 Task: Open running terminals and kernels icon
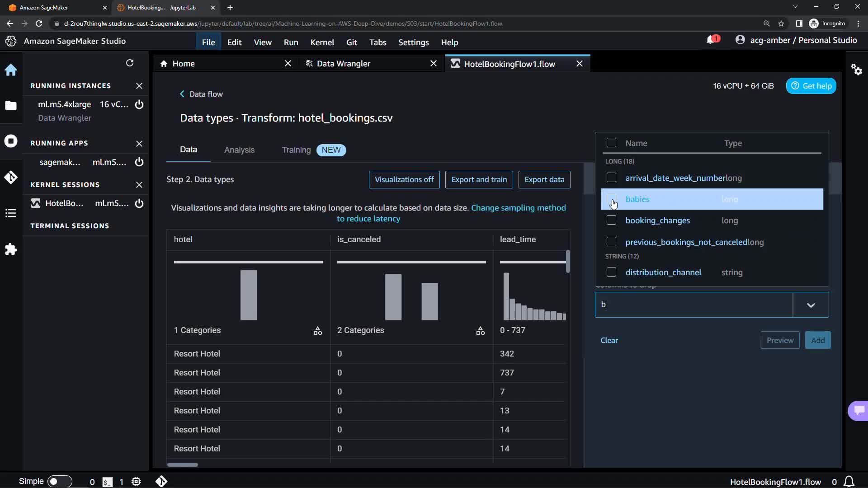(11, 141)
